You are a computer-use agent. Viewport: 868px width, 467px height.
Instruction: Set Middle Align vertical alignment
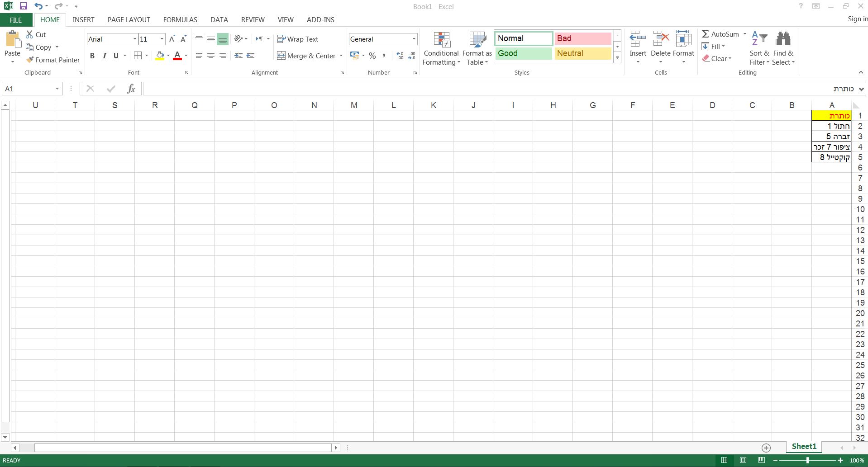[210, 39]
